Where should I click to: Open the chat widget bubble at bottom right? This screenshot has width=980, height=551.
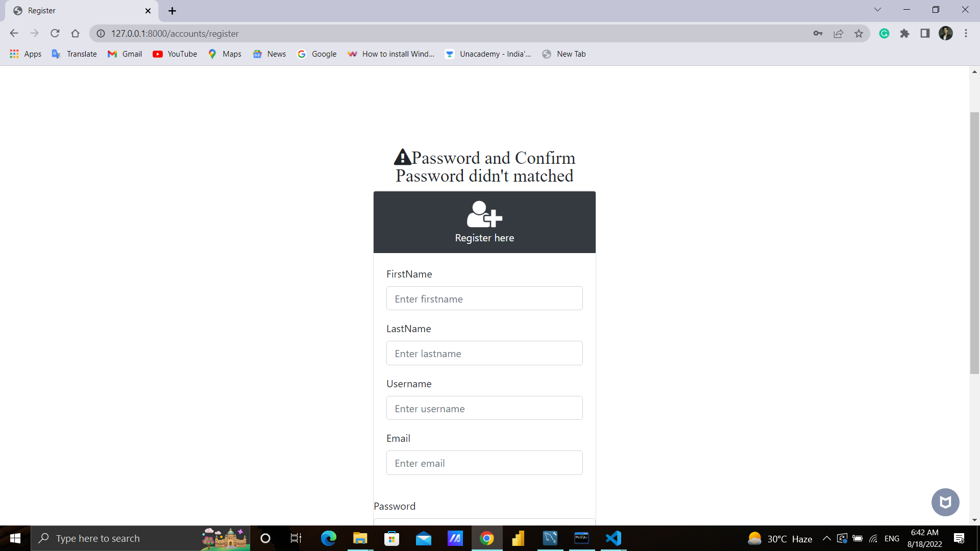945,502
